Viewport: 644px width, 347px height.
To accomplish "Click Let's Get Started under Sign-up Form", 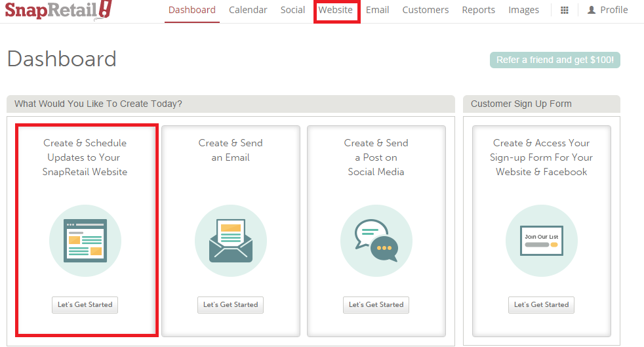I will click(541, 305).
